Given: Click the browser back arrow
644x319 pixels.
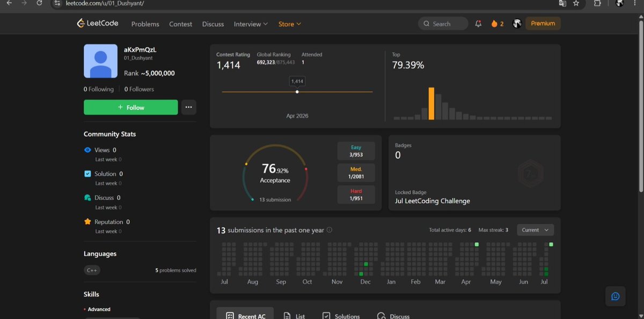Looking at the screenshot, I should click(9, 3).
